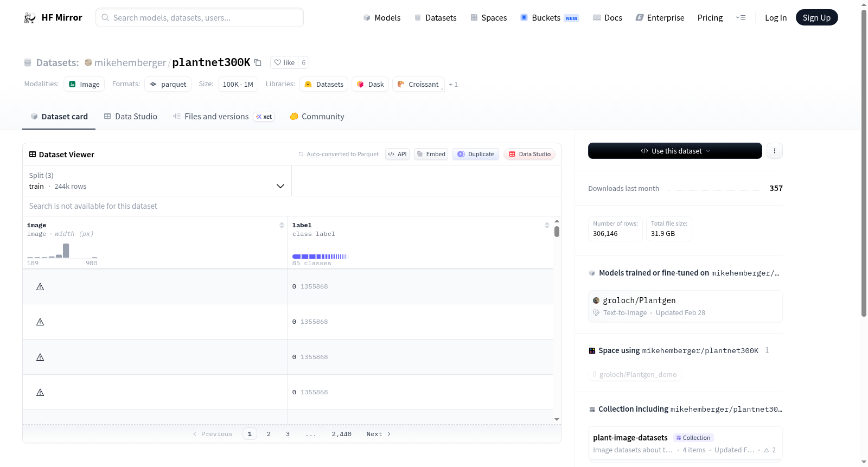Click the heart like button

click(284, 62)
